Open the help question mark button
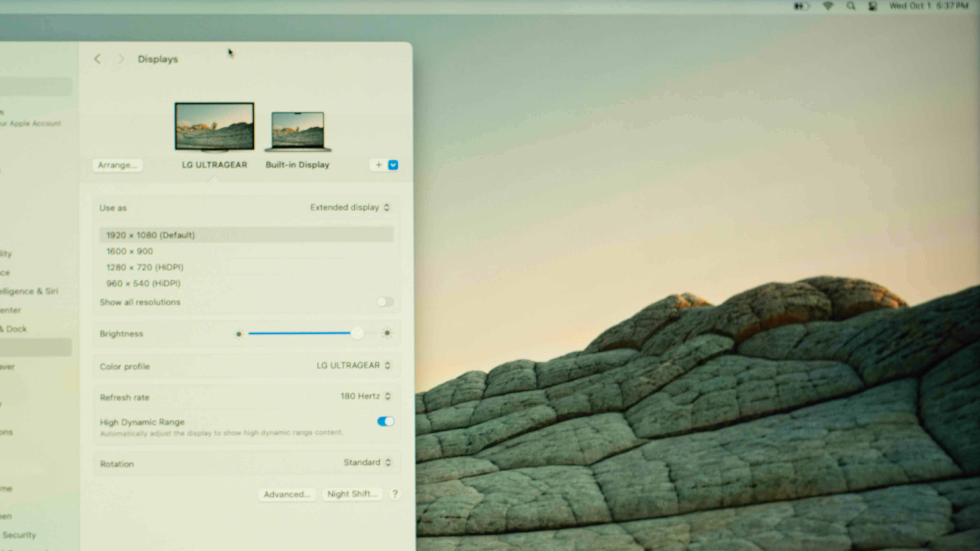The image size is (980, 551). [x=395, y=494]
